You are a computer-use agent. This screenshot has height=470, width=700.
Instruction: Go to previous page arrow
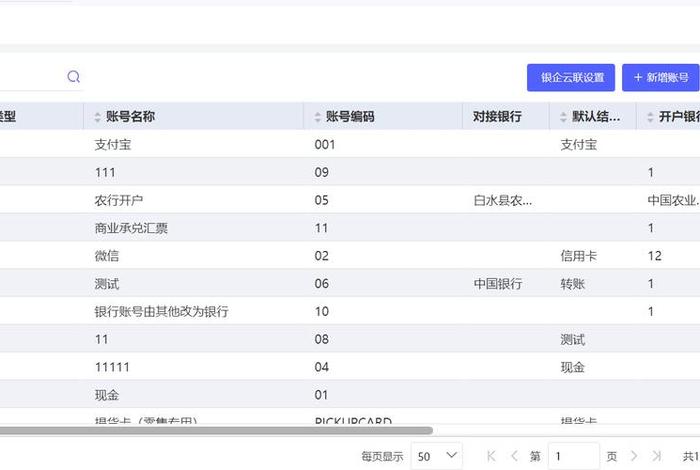[x=514, y=456]
